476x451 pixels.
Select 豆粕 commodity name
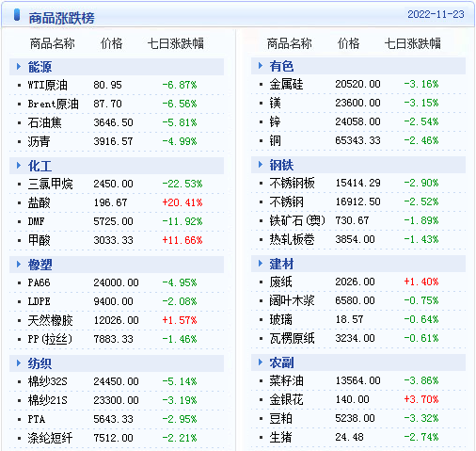[x=280, y=418]
